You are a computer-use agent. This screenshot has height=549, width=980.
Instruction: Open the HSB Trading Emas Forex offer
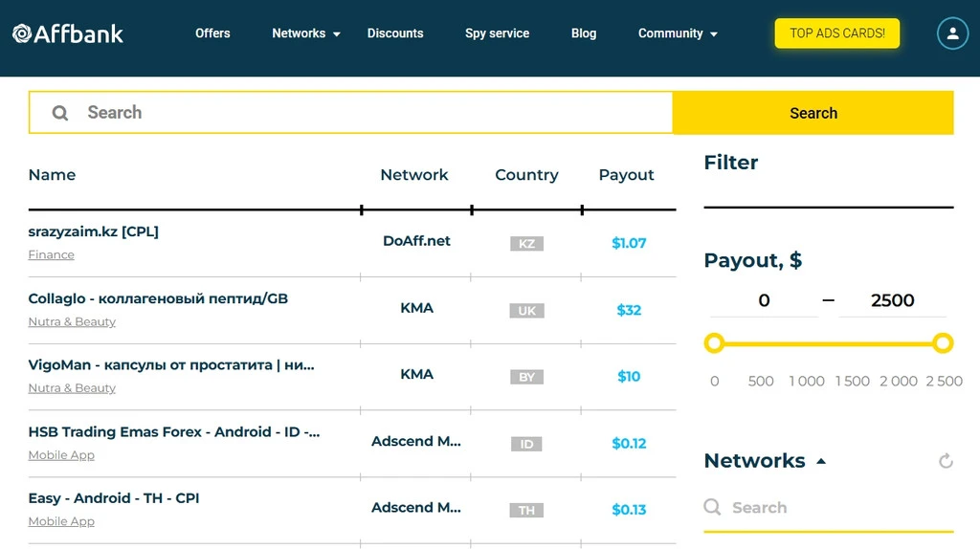click(174, 431)
